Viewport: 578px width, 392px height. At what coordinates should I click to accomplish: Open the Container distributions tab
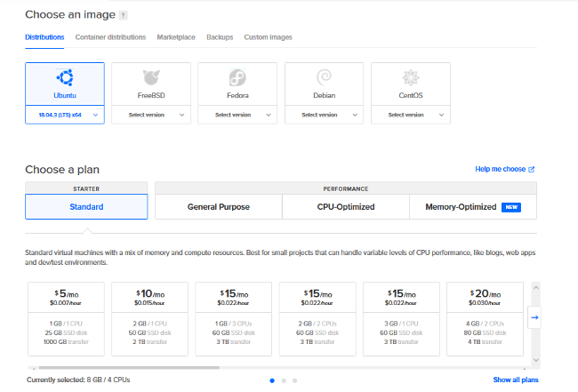(110, 37)
